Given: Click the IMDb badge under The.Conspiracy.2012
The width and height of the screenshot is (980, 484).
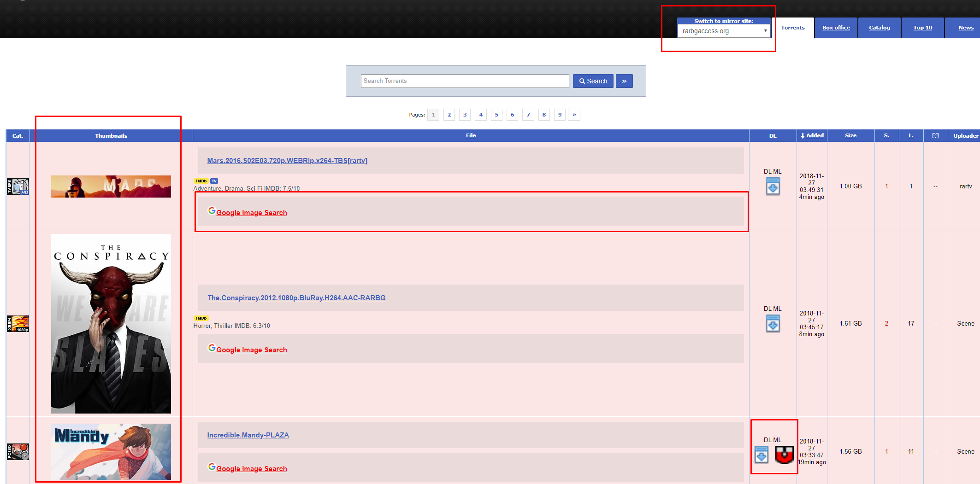Looking at the screenshot, I should point(201,318).
